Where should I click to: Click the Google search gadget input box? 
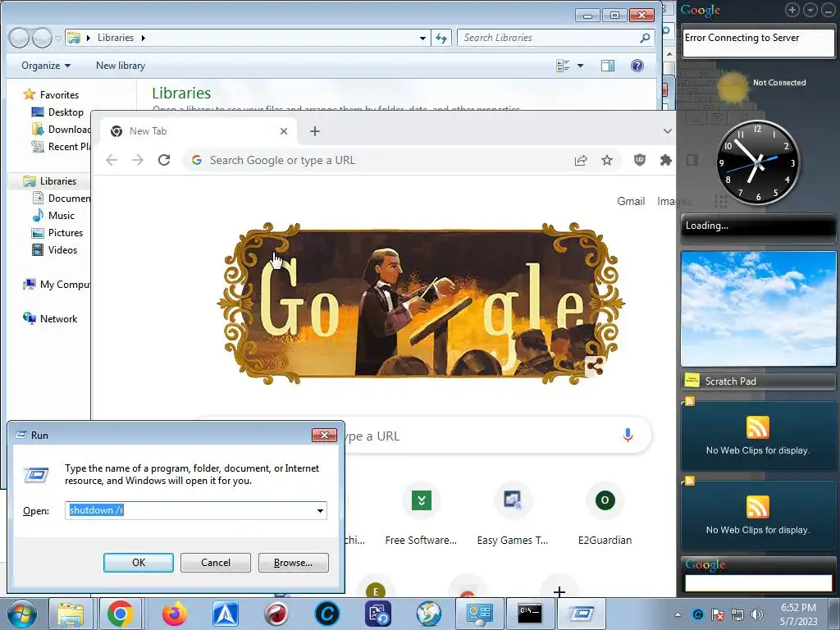[758, 582]
